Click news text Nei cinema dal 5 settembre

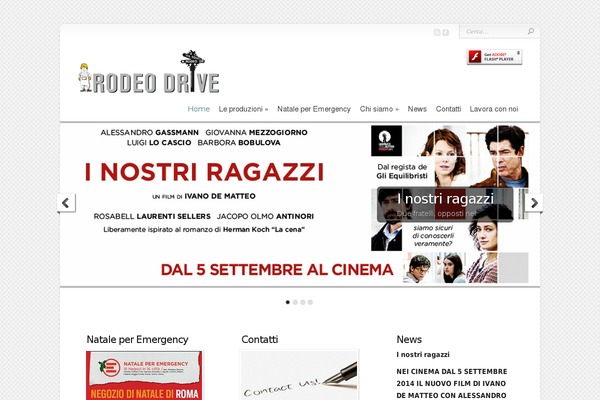pos(452,384)
